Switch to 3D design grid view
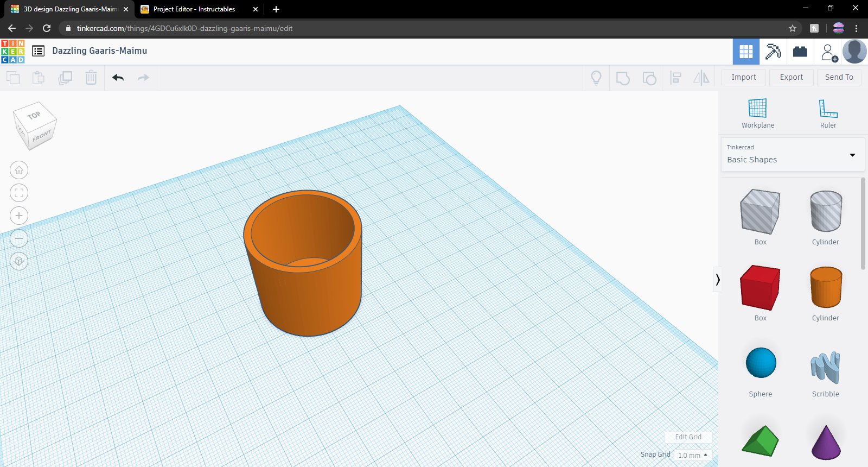The width and height of the screenshot is (868, 467). (x=746, y=52)
